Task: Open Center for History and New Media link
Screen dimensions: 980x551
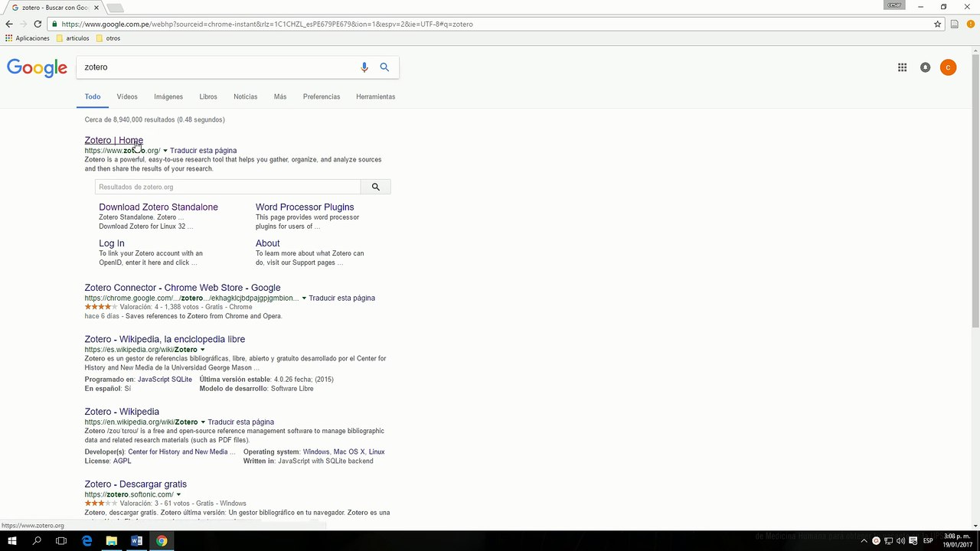Action: (x=181, y=452)
